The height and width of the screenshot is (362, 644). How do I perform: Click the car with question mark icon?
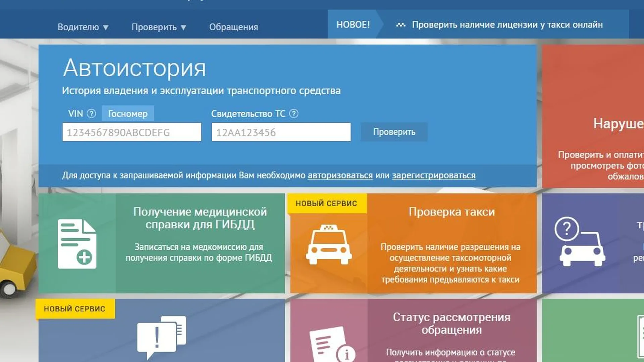(580, 242)
